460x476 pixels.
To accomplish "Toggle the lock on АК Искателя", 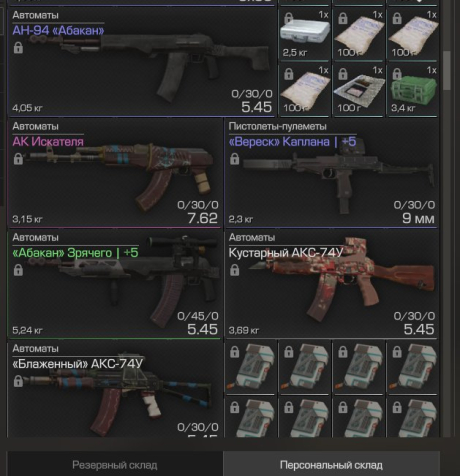I will pyautogui.click(x=18, y=159).
